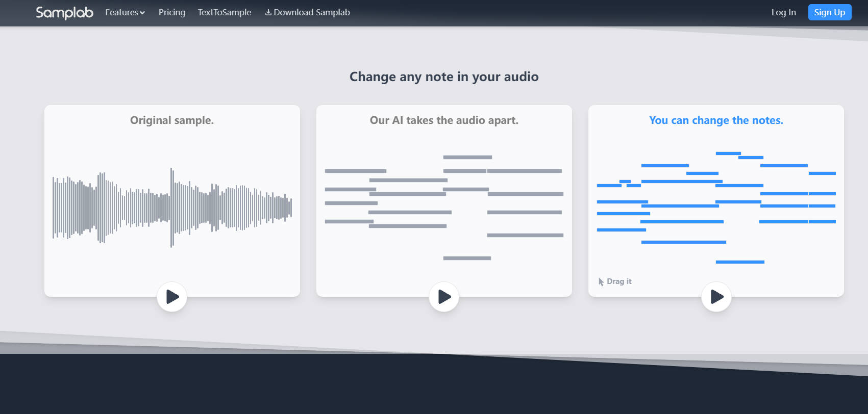The width and height of the screenshot is (868, 414).
Task: Click the topmost gray note bar
Action: coord(467,158)
